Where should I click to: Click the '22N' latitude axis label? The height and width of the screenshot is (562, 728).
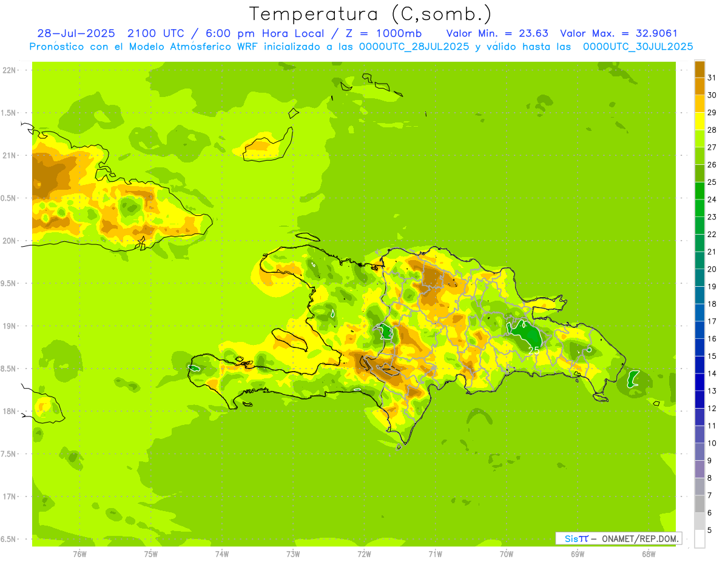pos(10,70)
